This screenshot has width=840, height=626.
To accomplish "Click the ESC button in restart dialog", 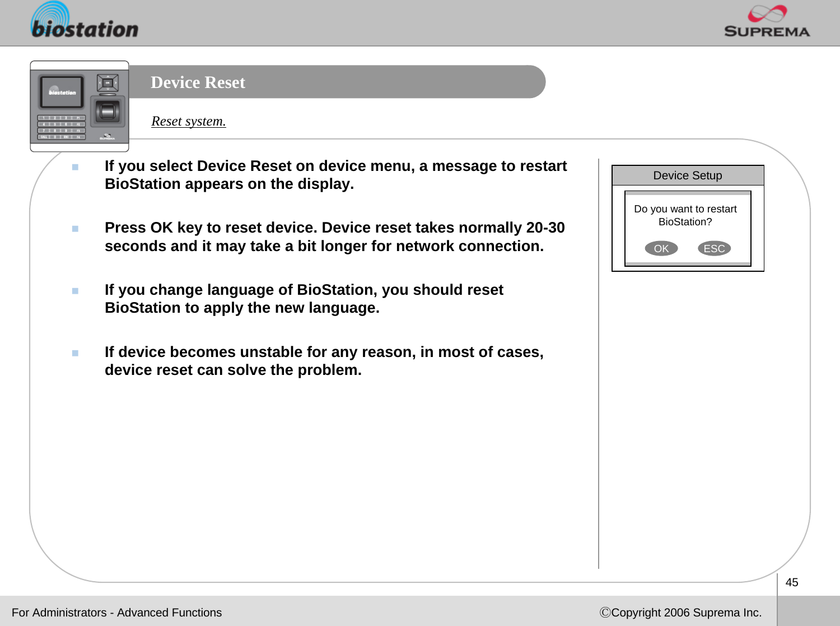I will click(x=714, y=248).
